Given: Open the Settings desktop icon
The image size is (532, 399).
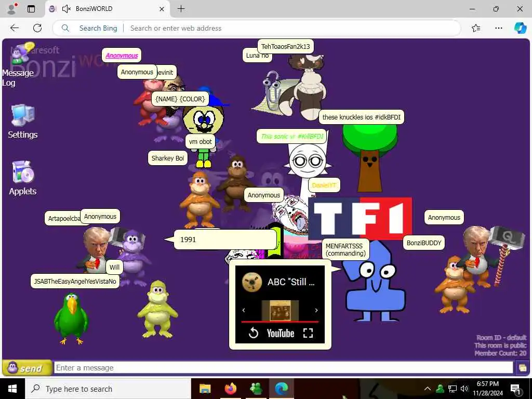Looking at the screenshot, I should point(23,122).
